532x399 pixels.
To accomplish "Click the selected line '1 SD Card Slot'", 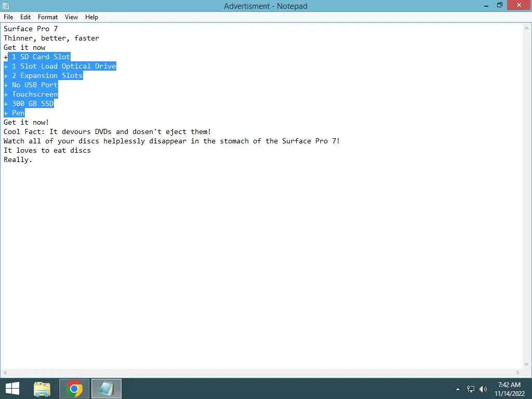I will (41, 57).
